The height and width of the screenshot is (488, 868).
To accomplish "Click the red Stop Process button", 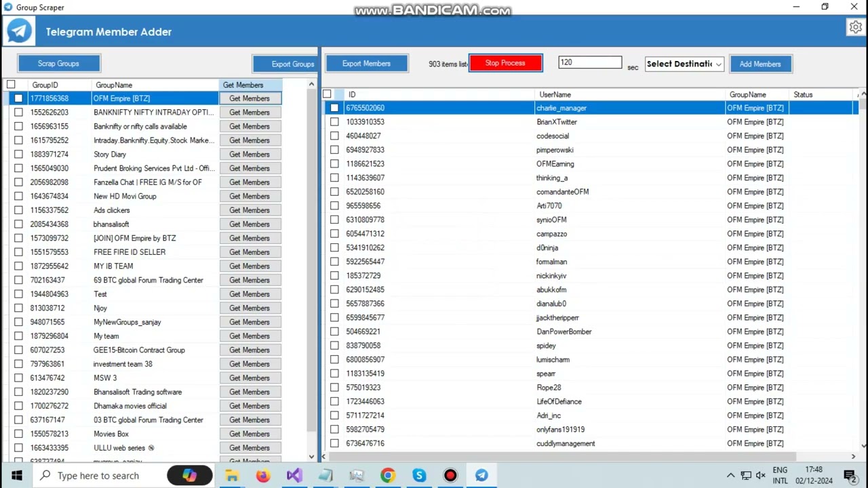I will [505, 63].
